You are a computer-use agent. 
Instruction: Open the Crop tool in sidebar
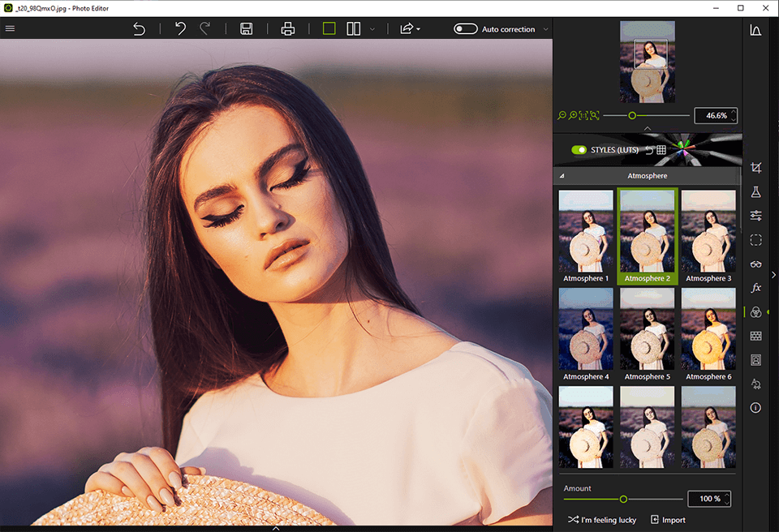point(755,168)
